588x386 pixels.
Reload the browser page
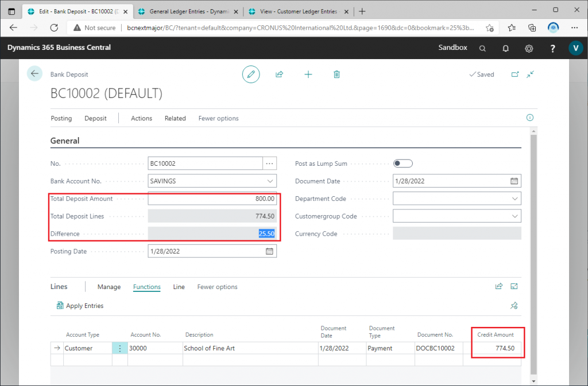pyautogui.click(x=54, y=28)
